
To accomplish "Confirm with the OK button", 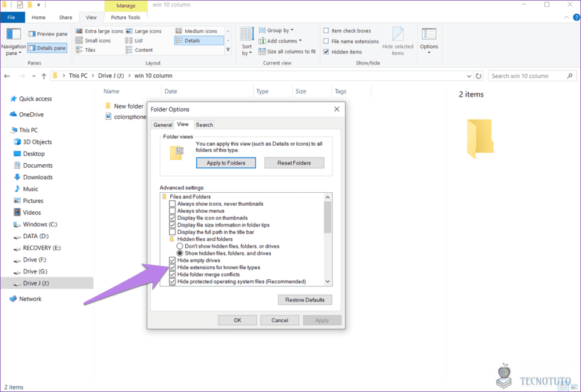I will (238, 320).
